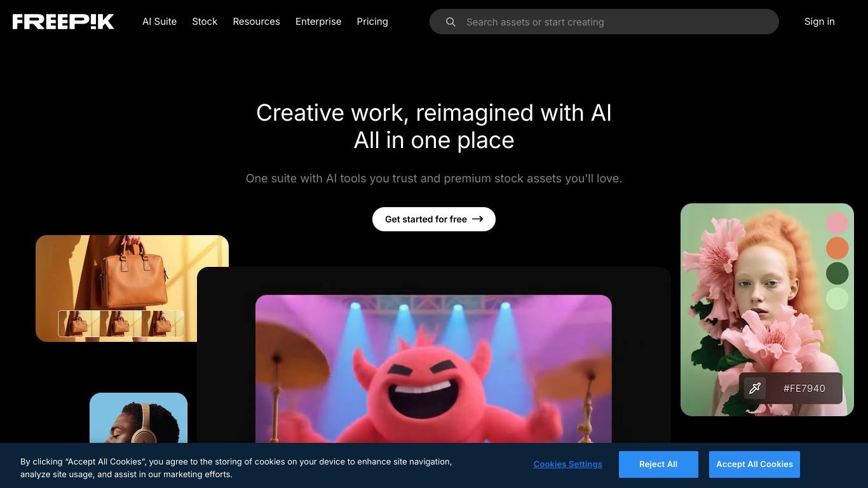The image size is (868, 488).
Task: Expand the Resources menu
Action: click(256, 22)
